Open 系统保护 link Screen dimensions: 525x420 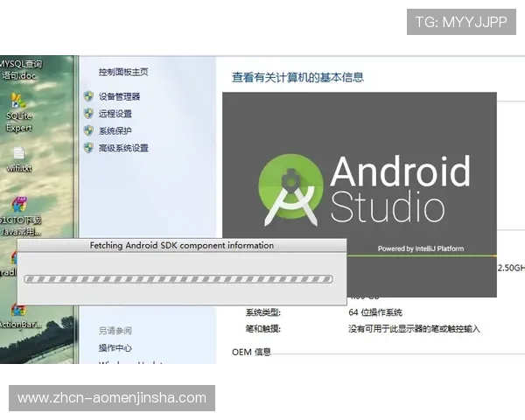[115, 131]
